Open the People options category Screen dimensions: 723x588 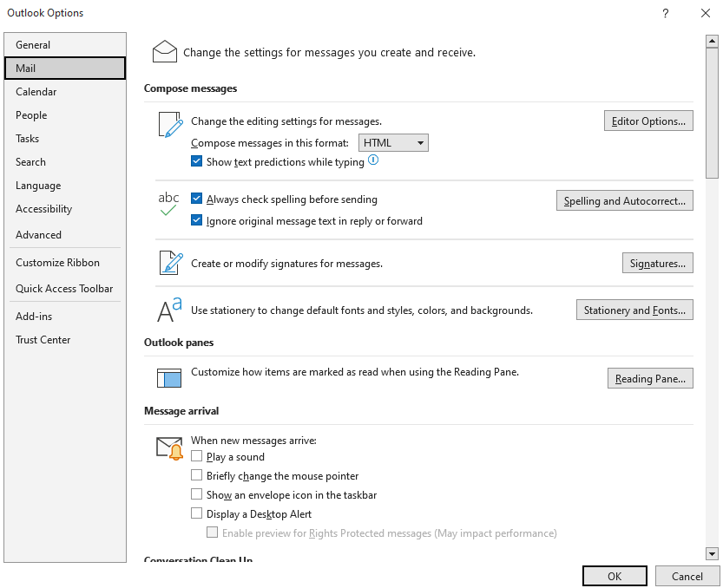pyautogui.click(x=65, y=115)
